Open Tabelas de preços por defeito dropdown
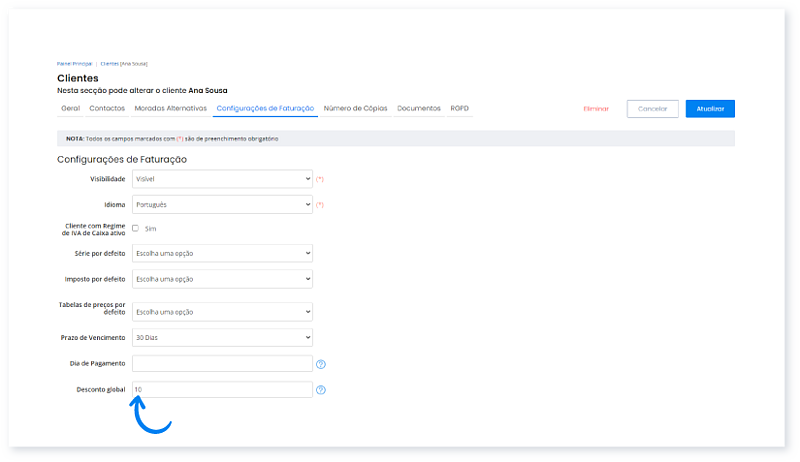Viewport: 800px width, 462px height. click(x=222, y=312)
